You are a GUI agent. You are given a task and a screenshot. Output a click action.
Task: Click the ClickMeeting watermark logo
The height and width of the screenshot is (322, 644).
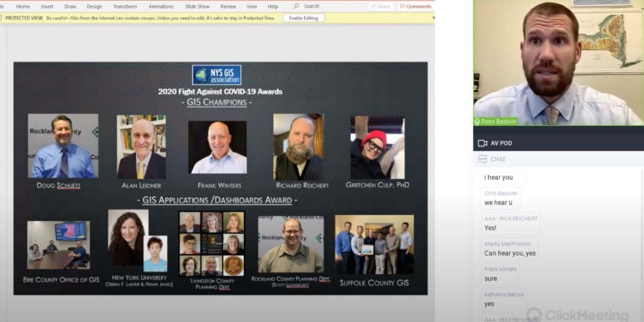click(x=534, y=315)
